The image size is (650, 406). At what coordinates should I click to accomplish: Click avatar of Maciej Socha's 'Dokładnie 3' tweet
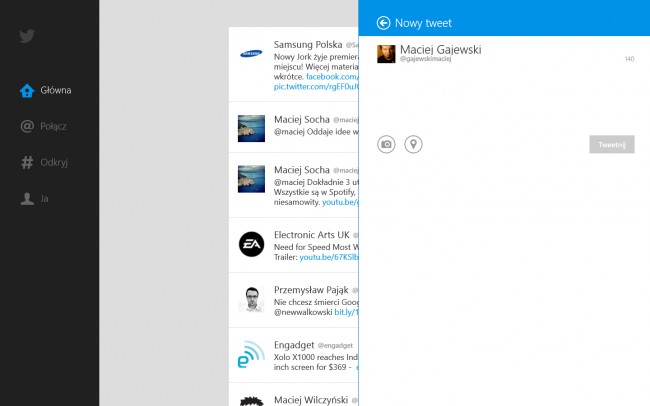[251, 179]
